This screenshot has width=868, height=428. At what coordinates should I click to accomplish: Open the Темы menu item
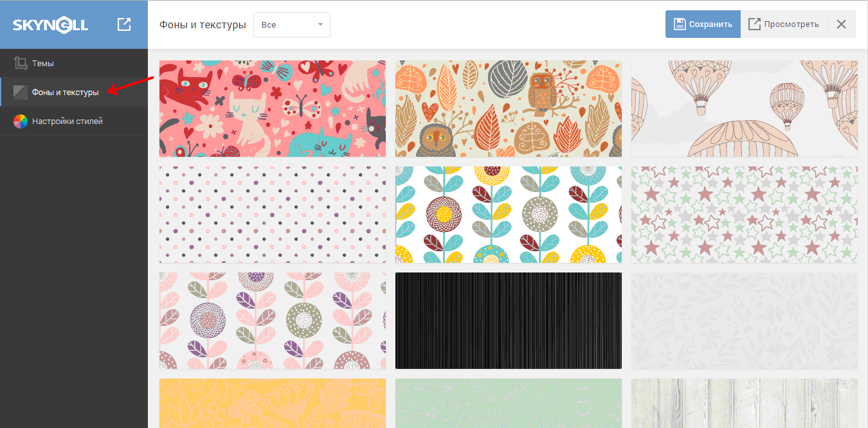tap(43, 64)
